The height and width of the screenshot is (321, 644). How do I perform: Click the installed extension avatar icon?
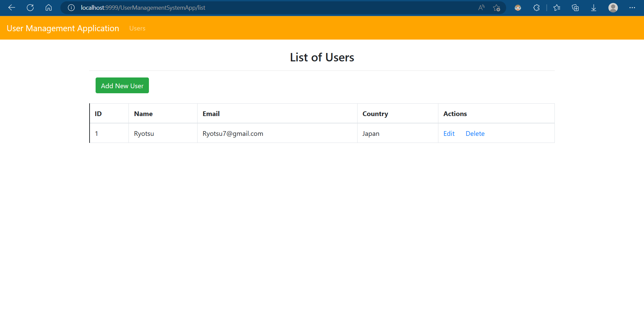tap(518, 8)
